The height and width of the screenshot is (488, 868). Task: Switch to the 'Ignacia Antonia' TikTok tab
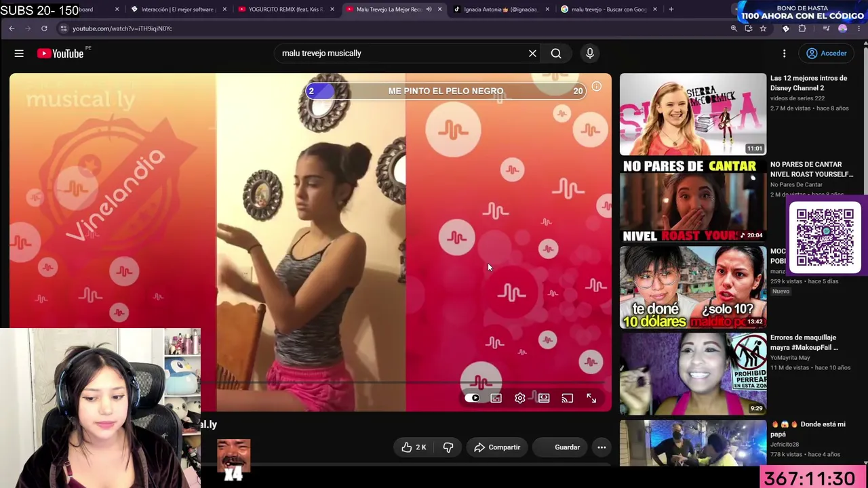500,9
